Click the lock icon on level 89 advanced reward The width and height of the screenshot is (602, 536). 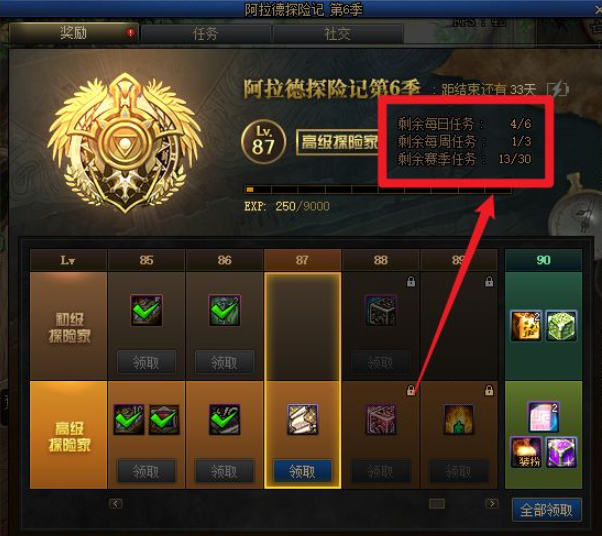pos(489,390)
